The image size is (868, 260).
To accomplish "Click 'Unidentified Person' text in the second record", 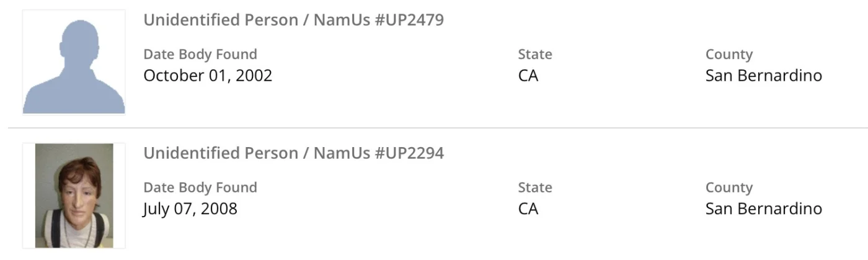I will tap(219, 153).
